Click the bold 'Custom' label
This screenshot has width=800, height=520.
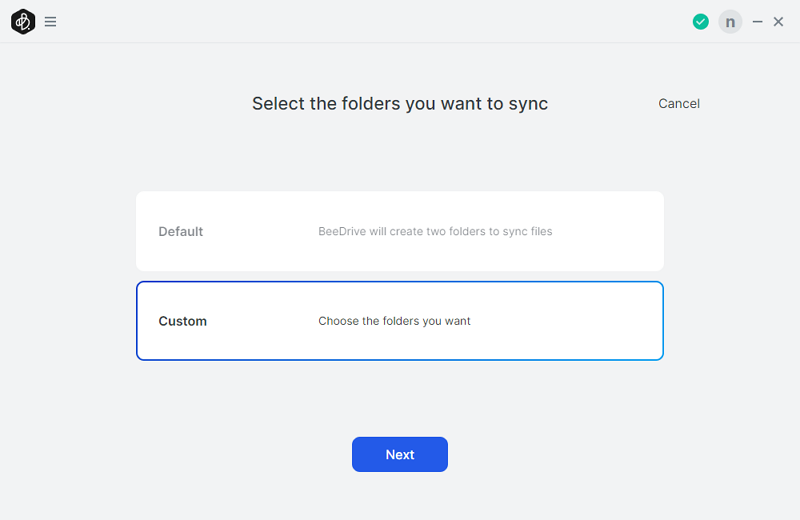[183, 321]
